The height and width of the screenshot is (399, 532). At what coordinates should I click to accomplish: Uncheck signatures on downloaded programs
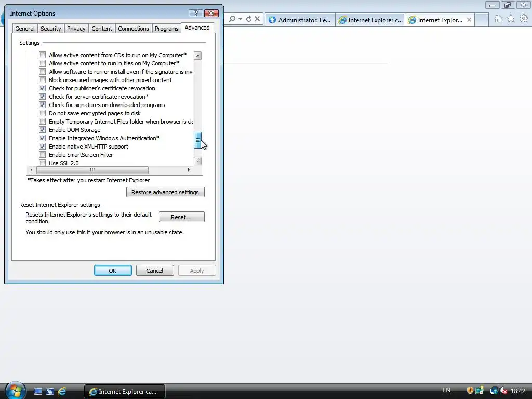click(42, 105)
